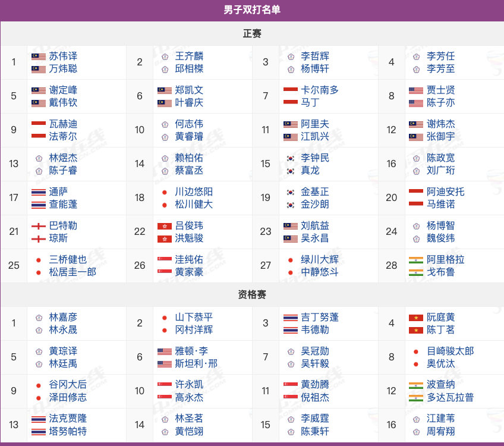Viewport: 504px width, 446px height.
Task: Open player link 马丁
Action: (x=310, y=102)
